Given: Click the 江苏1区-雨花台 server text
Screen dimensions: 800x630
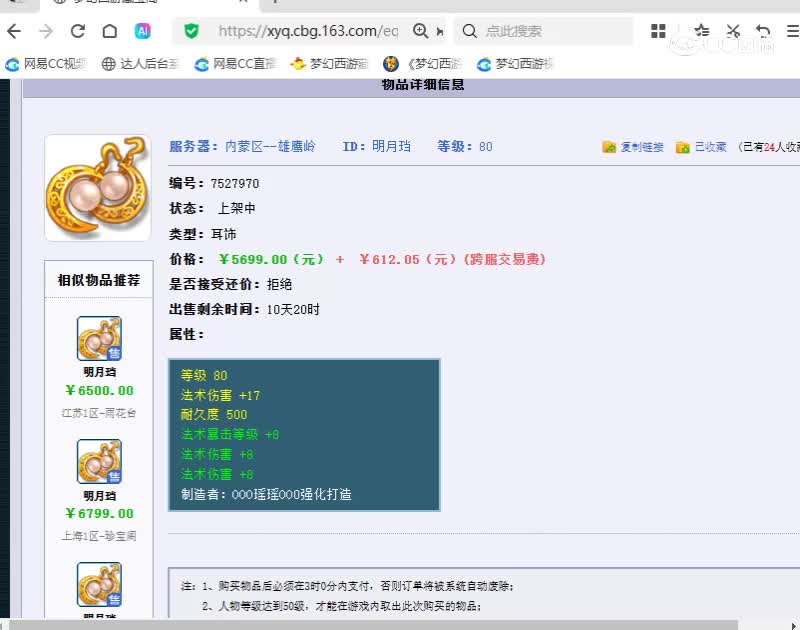Looking at the screenshot, I should (99, 413).
